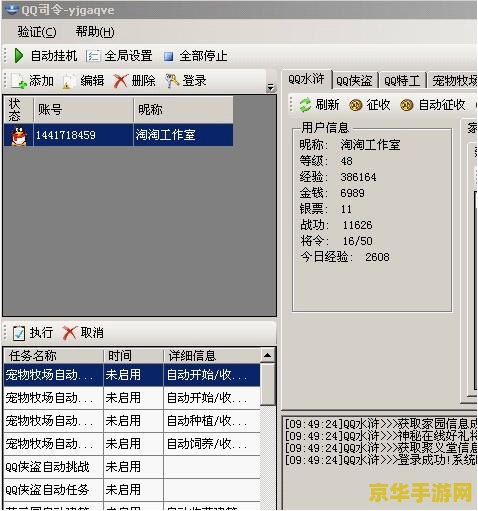Click the 全部停止 label

click(203, 56)
